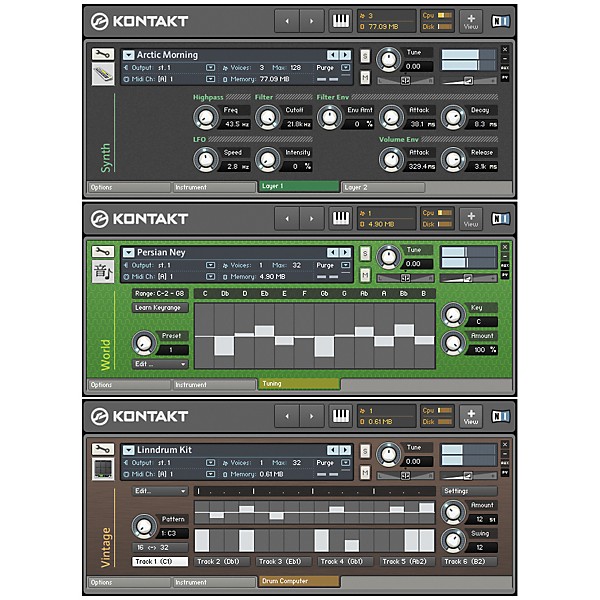Show keyboard in bottom Kontakt header
The width and height of the screenshot is (600, 600).
click(x=340, y=416)
